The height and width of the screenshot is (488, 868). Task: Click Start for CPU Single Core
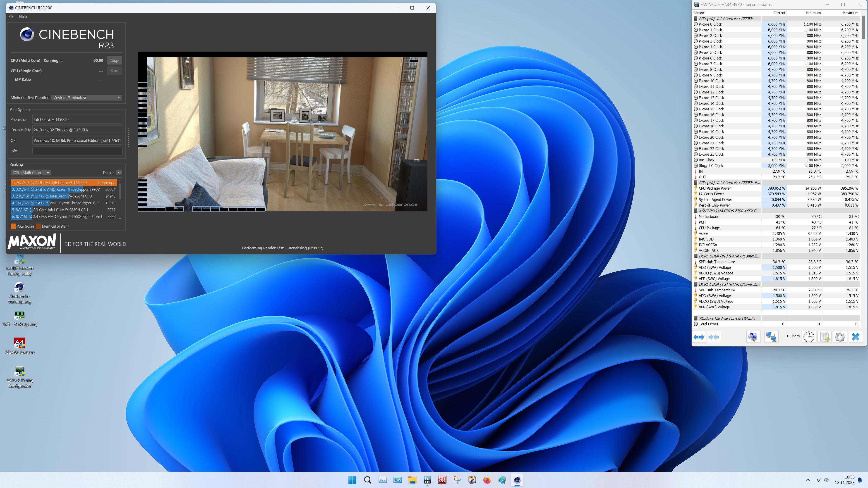115,71
